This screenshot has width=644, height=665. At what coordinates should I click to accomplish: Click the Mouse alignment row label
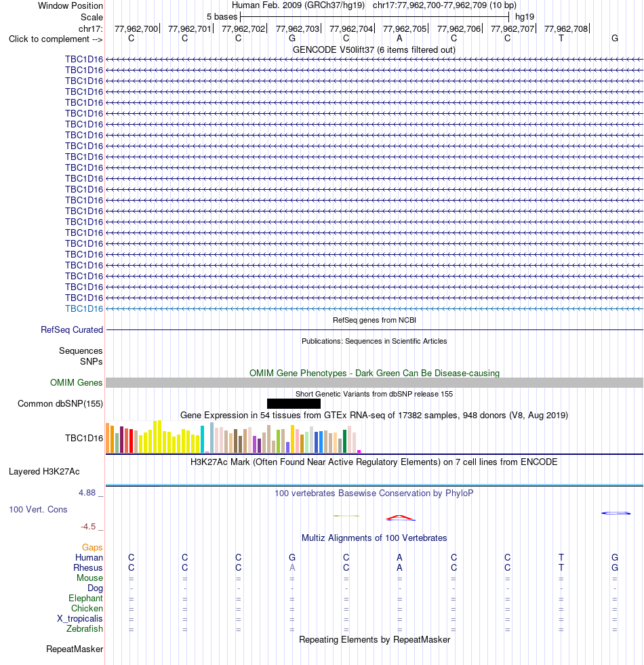[x=90, y=578]
